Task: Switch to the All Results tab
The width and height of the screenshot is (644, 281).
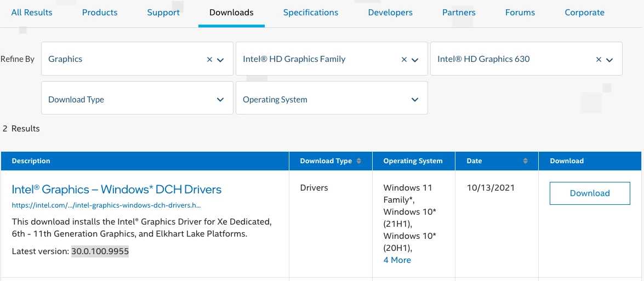Action: (32, 12)
